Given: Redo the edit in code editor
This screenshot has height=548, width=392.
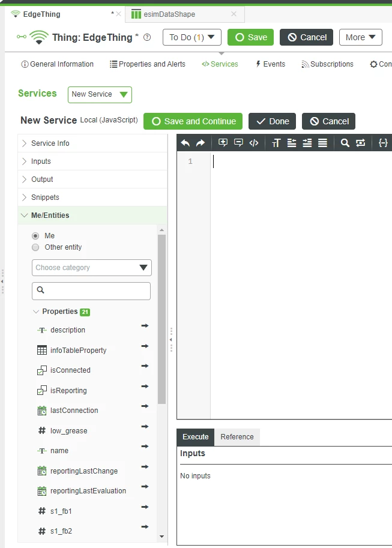Looking at the screenshot, I should (x=201, y=143).
